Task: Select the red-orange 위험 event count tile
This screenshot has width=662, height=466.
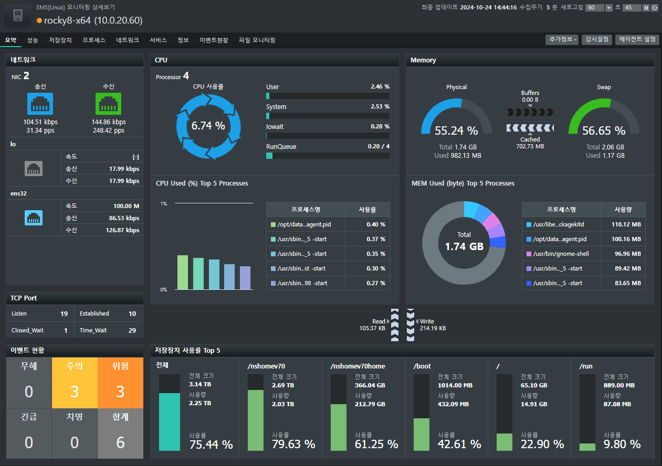Action: (120, 383)
